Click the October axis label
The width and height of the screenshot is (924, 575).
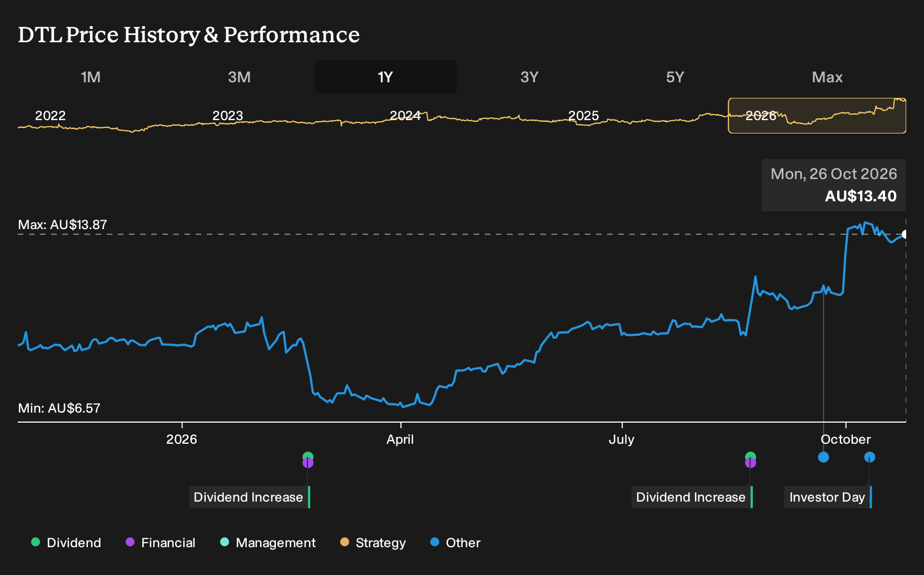(846, 439)
